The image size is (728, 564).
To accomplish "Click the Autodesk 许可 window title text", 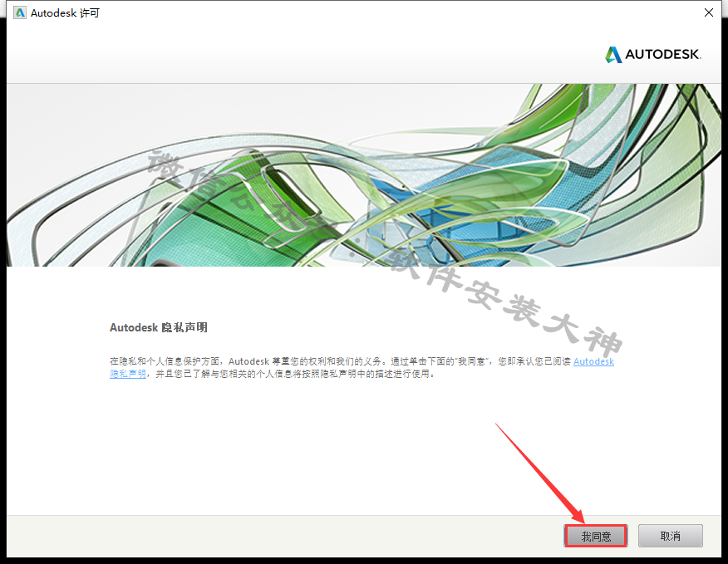I will (65, 13).
